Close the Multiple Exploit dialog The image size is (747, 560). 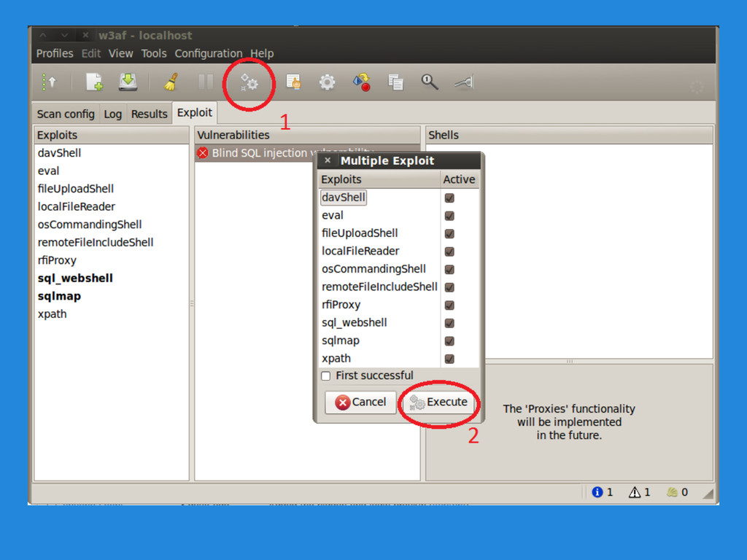coord(328,160)
